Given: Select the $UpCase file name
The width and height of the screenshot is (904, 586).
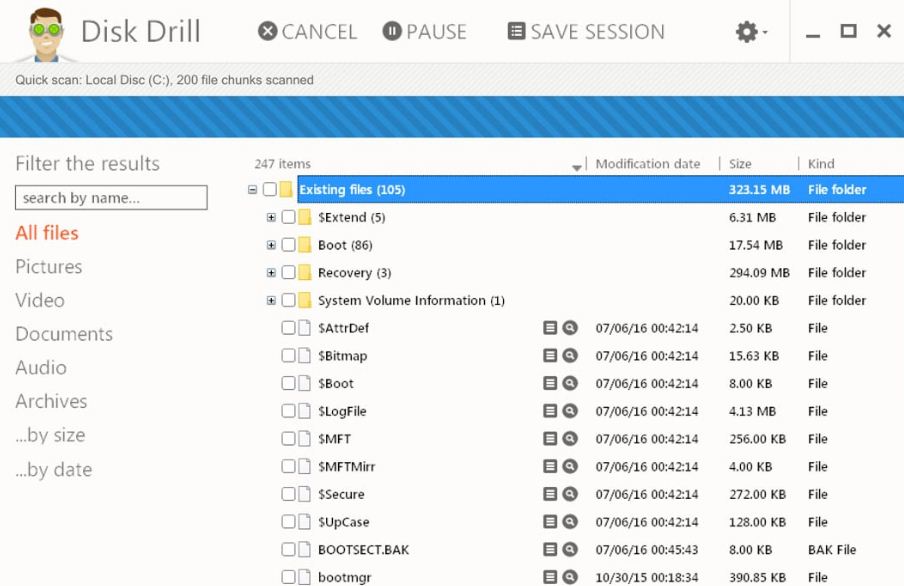Looking at the screenshot, I should click(344, 522).
